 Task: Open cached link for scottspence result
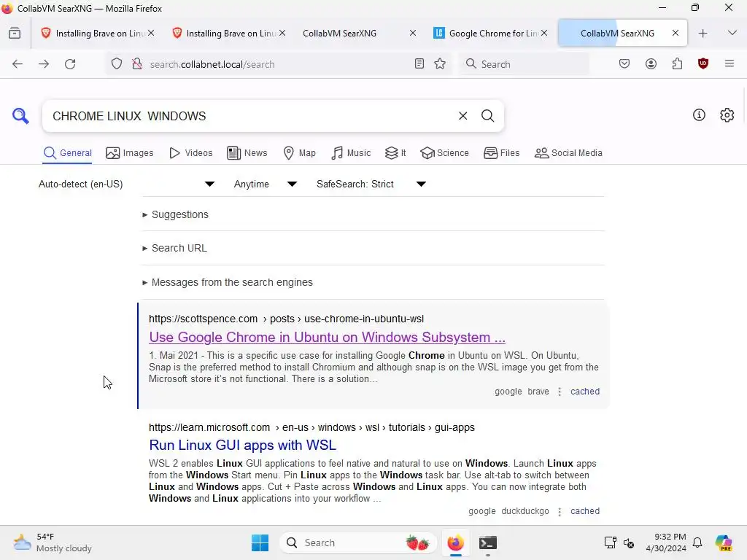click(585, 392)
